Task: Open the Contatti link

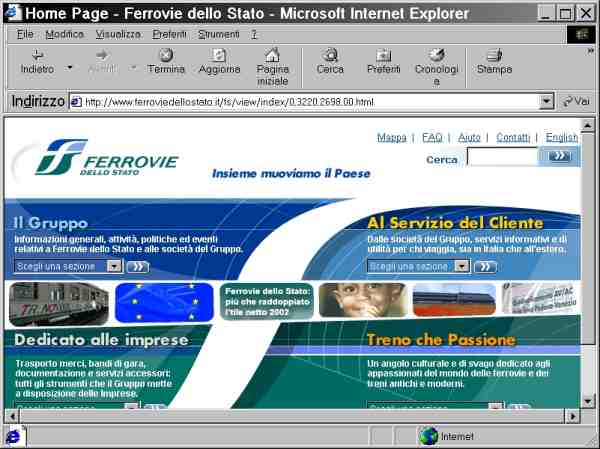Action: coord(513,137)
